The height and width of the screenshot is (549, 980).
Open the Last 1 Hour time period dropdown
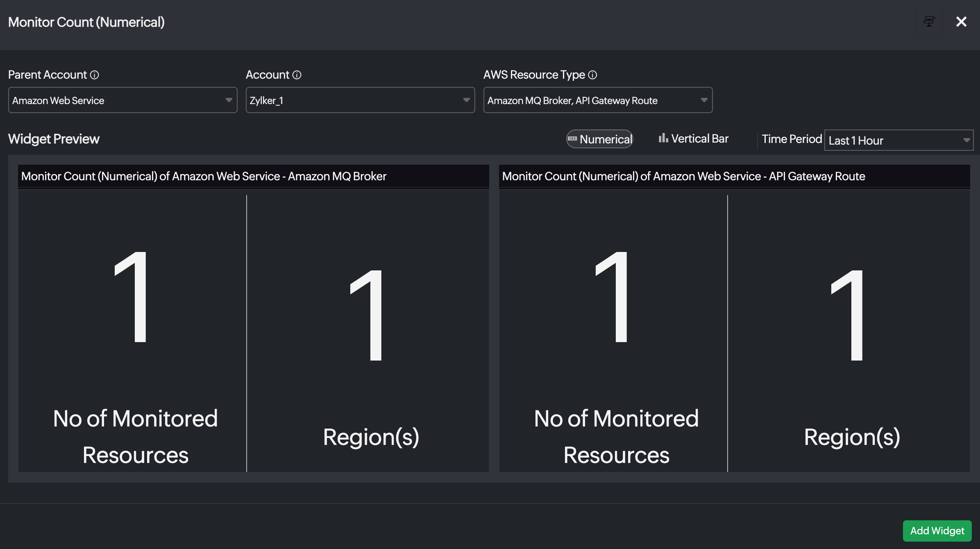point(898,141)
